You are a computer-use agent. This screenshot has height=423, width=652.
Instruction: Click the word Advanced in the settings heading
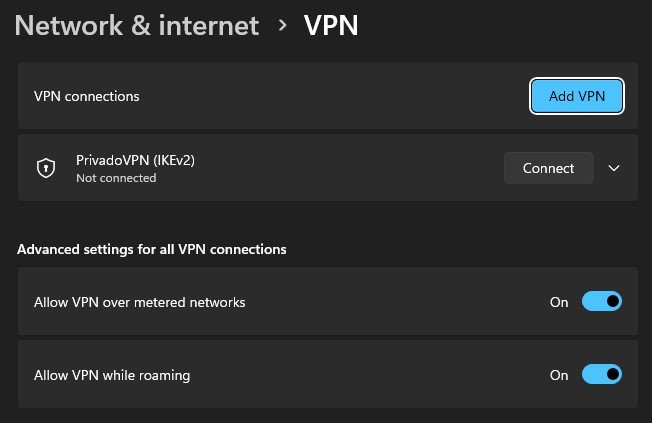pos(46,249)
